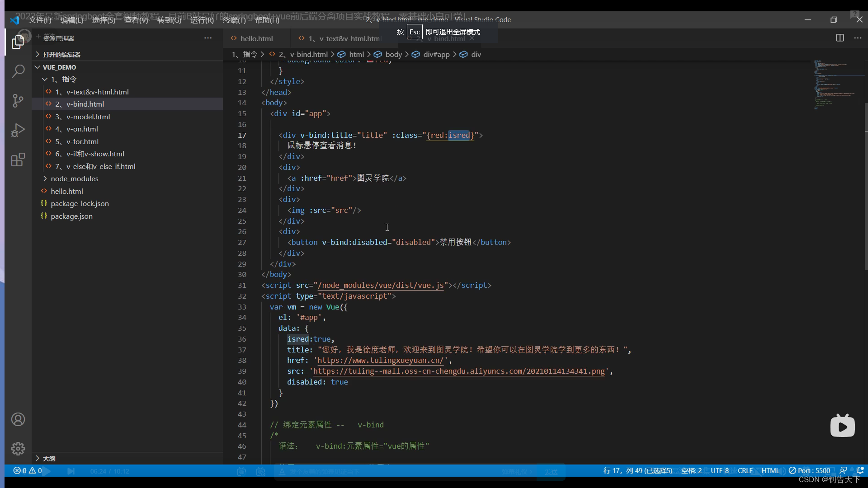
Task: Open the Accounts menu icon
Action: pos(18,419)
